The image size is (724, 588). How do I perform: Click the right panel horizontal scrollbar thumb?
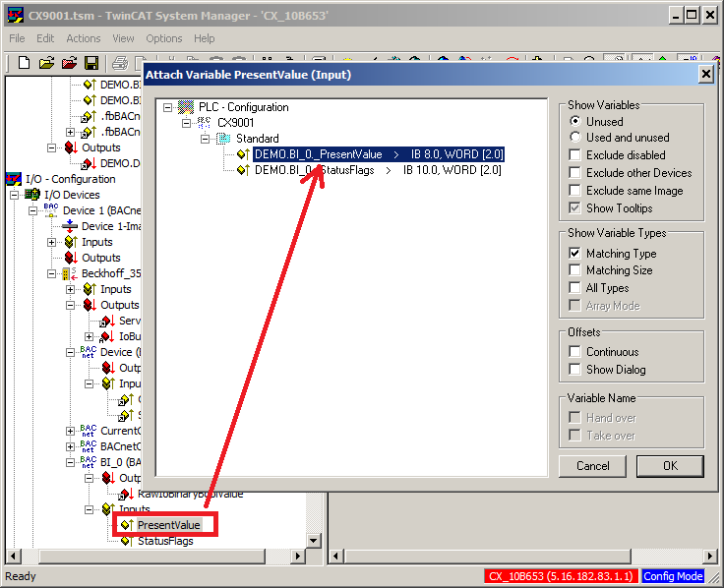click(488, 556)
